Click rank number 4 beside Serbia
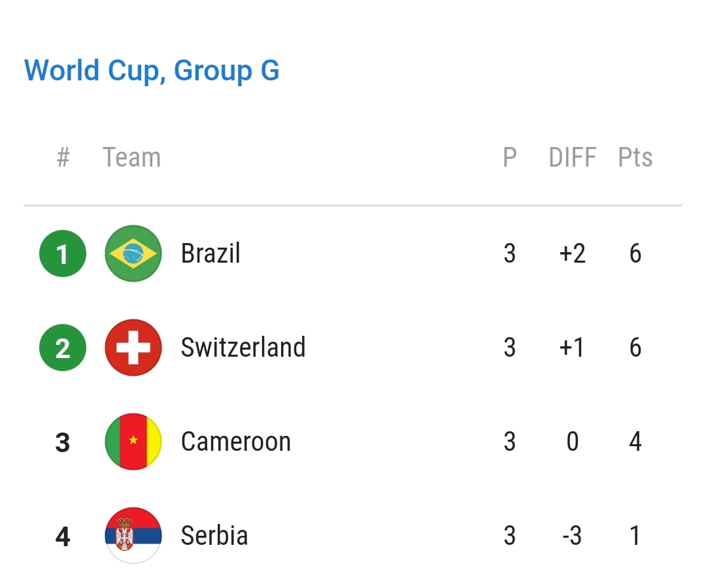The image size is (706, 588). tap(63, 536)
